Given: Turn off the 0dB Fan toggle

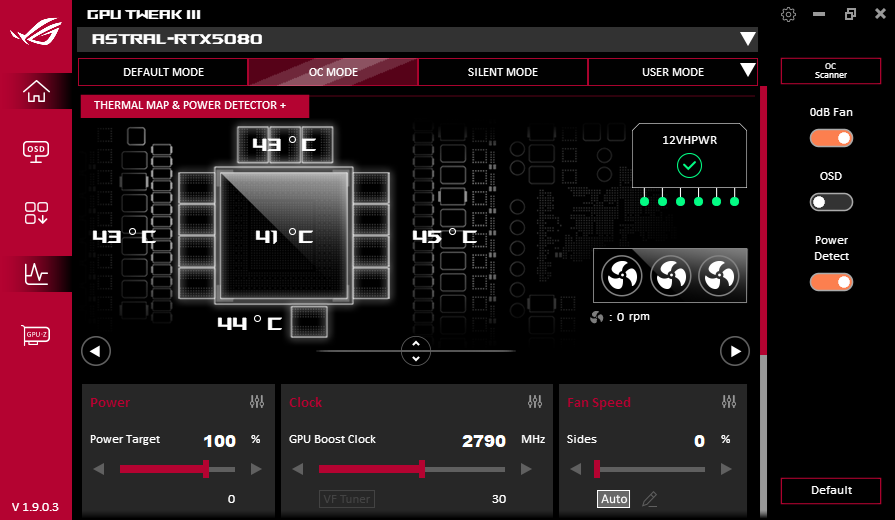Looking at the screenshot, I should 831,138.
